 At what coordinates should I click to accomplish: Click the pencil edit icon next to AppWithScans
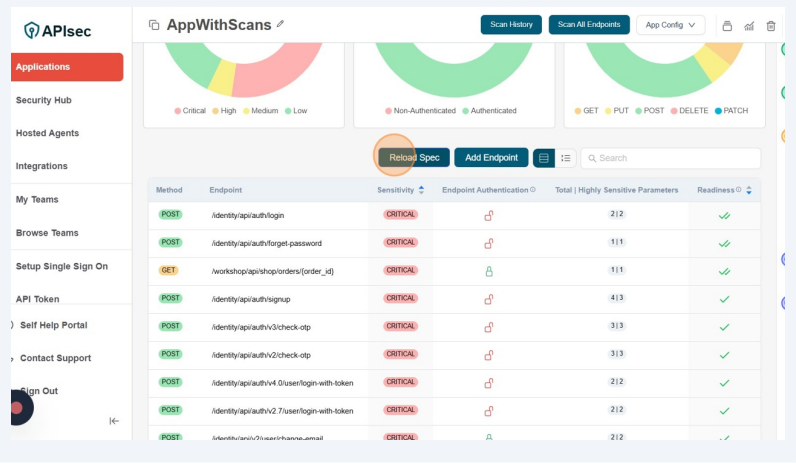coord(280,24)
